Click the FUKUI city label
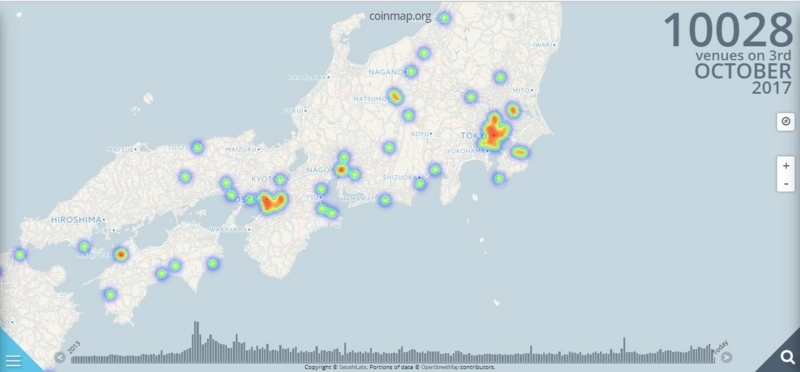This screenshot has height=372, width=800. 294,110
